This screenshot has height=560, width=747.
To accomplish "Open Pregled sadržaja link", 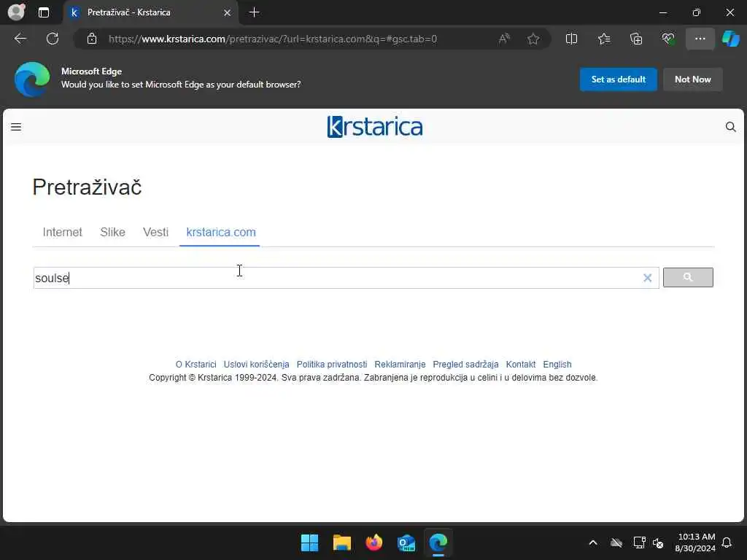I will point(465,365).
